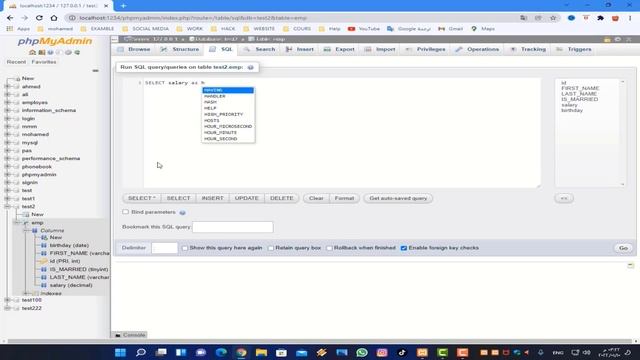Check Rollback when finished
The width and height of the screenshot is (640, 360).
point(329,248)
